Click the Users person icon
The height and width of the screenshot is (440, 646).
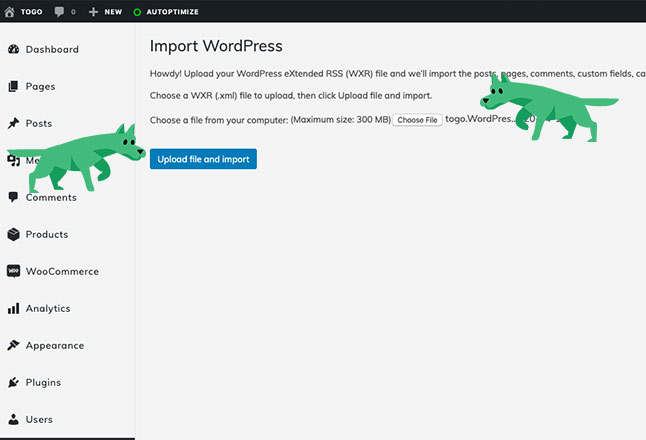pos(13,419)
